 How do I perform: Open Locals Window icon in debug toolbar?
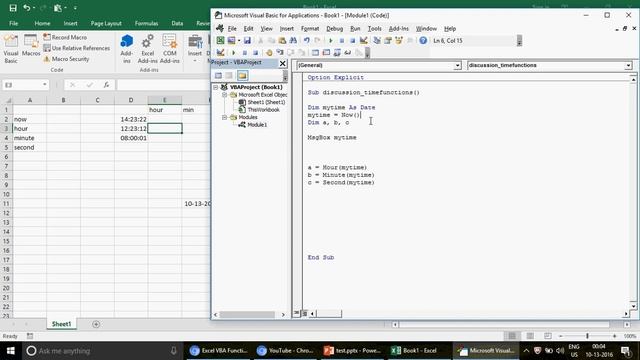(x=315, y=53)
